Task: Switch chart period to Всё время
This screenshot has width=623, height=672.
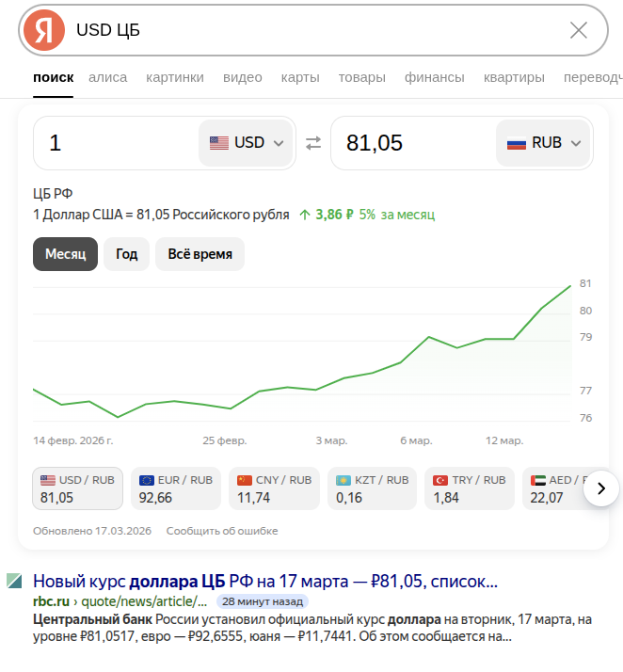Action: (200, 254)
